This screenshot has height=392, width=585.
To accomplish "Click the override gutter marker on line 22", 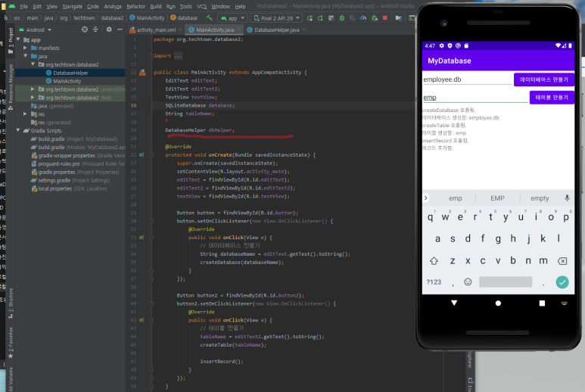I will tap(142, 155).
